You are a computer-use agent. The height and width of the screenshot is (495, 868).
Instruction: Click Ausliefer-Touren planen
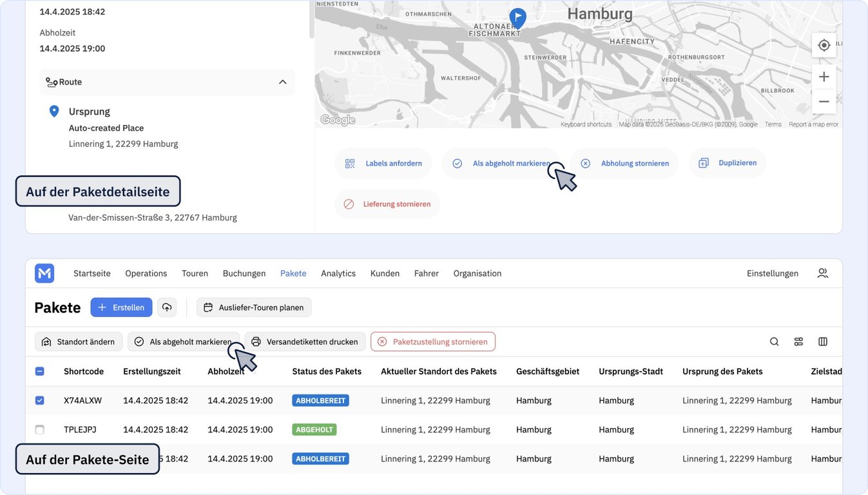coord(254,307)
